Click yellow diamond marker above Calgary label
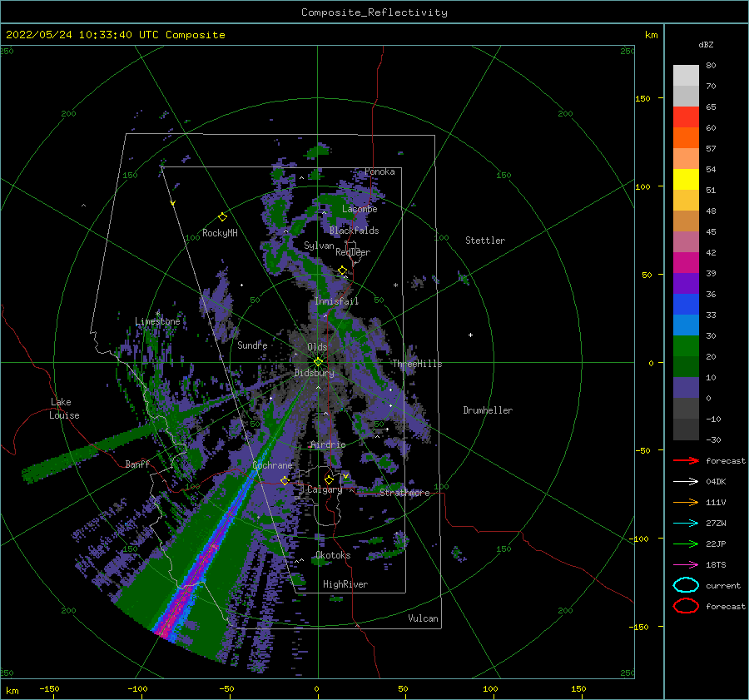The image size is (749, 700). click(329, 479)
